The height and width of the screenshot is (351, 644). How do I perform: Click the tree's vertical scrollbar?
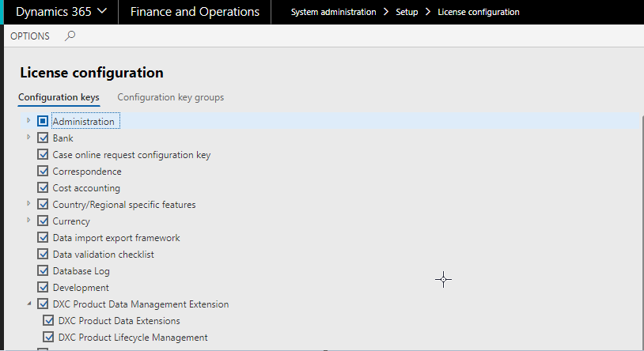pyautogui.click(x=642, y=232)
